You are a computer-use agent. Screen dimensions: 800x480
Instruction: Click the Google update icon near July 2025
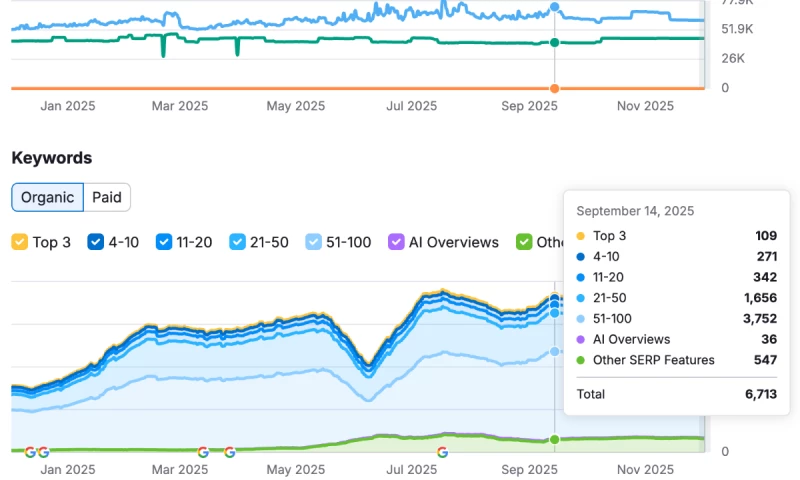coord(442,452)
